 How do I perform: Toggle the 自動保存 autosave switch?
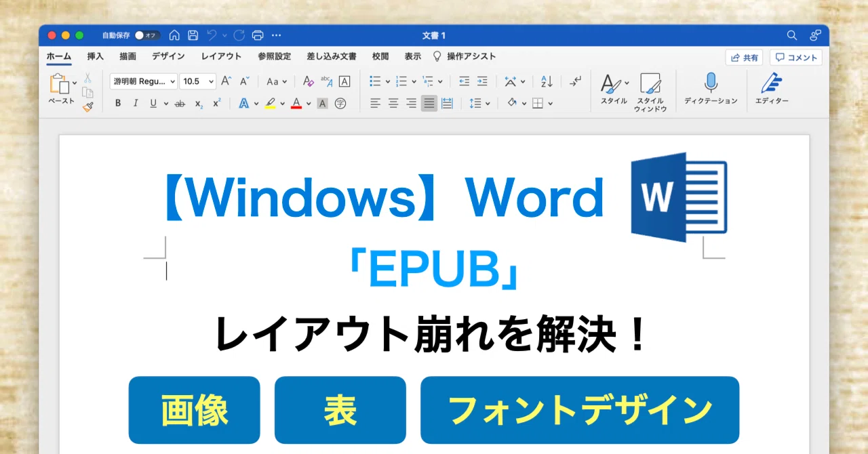click(x=147, y=35)
